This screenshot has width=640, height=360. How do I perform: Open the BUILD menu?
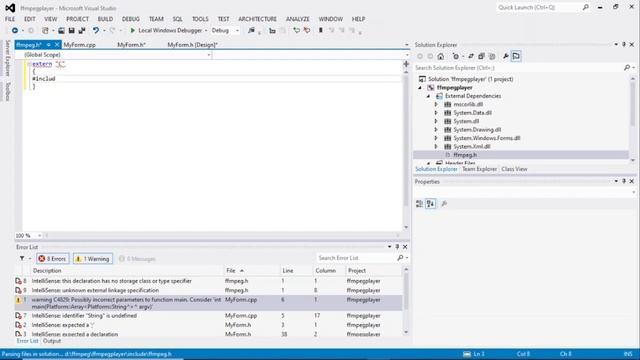coord(105,19)
